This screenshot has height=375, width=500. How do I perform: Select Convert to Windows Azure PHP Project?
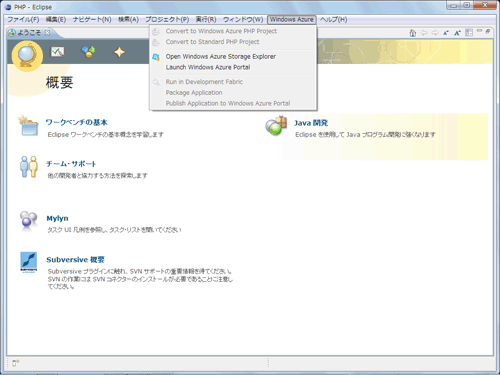point(233,31)
